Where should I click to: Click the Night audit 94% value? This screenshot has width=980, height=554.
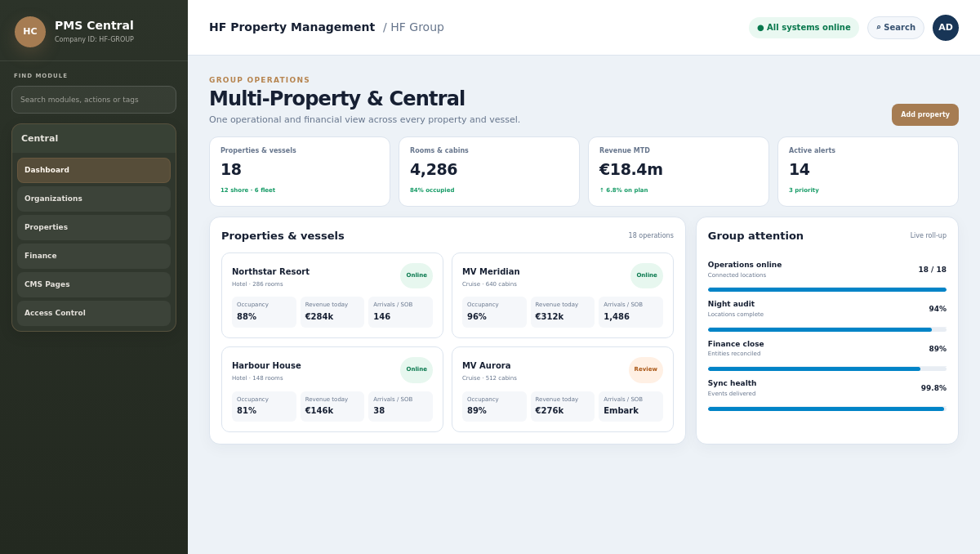938,309
